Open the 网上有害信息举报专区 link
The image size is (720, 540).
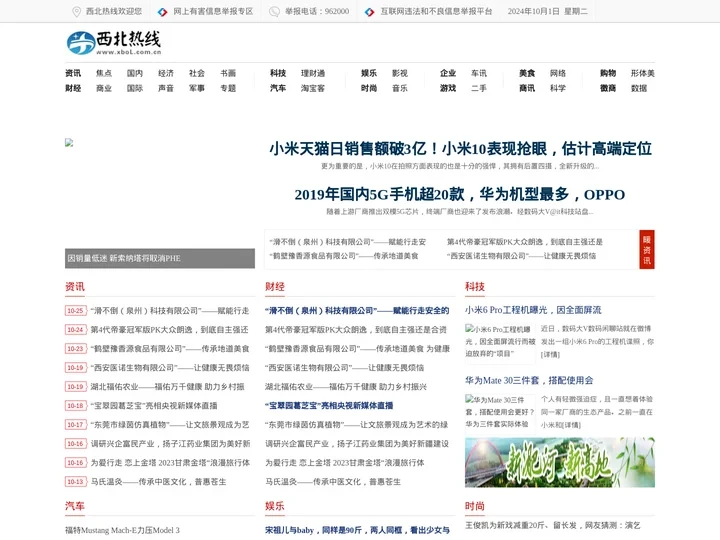[213, 11]
